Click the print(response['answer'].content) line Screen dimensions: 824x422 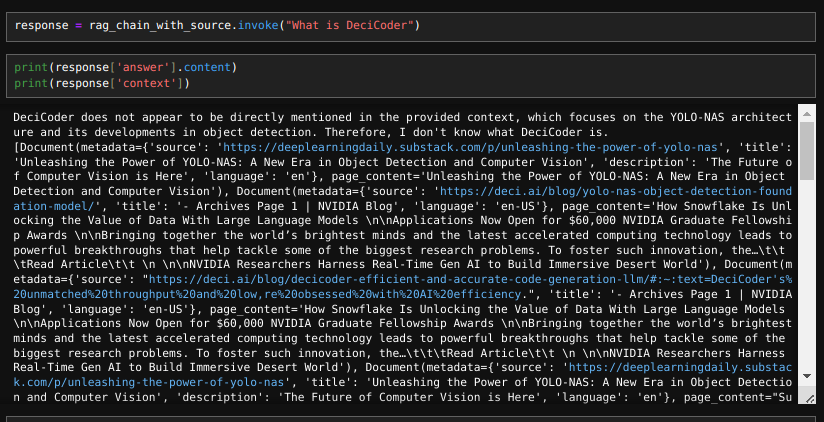coord(126,67)
